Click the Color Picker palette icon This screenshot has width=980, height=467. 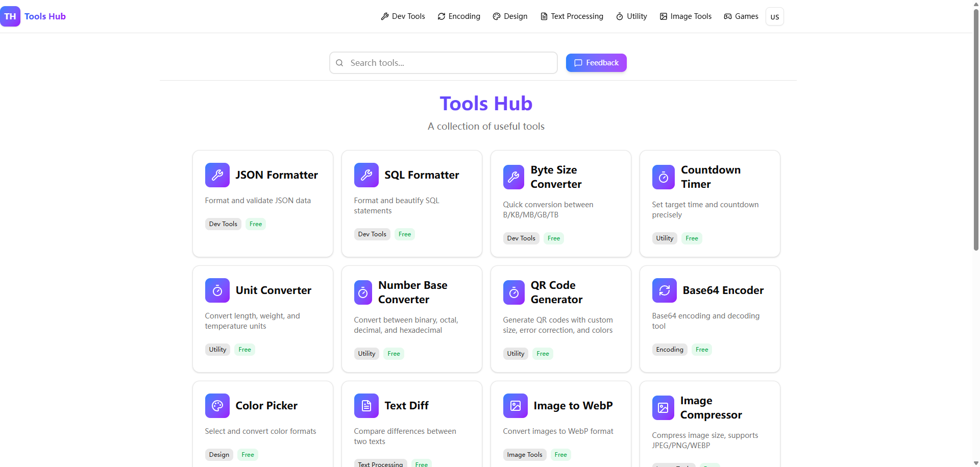click(x=217, y=406)
